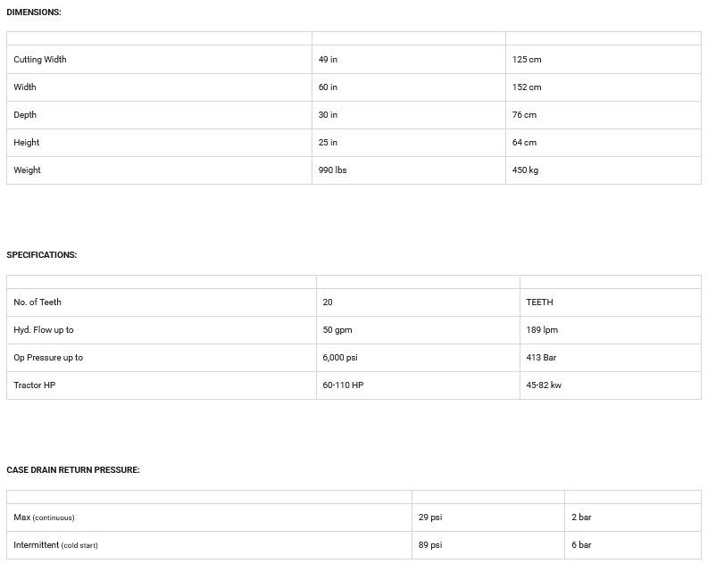Click the Intermittent cold start label
Image resolution: width=716 pixels, height=588 pixels.
55,545
